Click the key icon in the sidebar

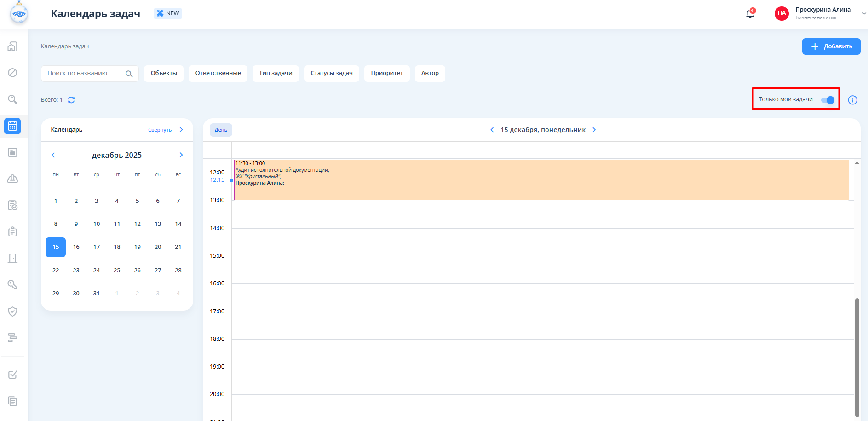click(13, 285)
